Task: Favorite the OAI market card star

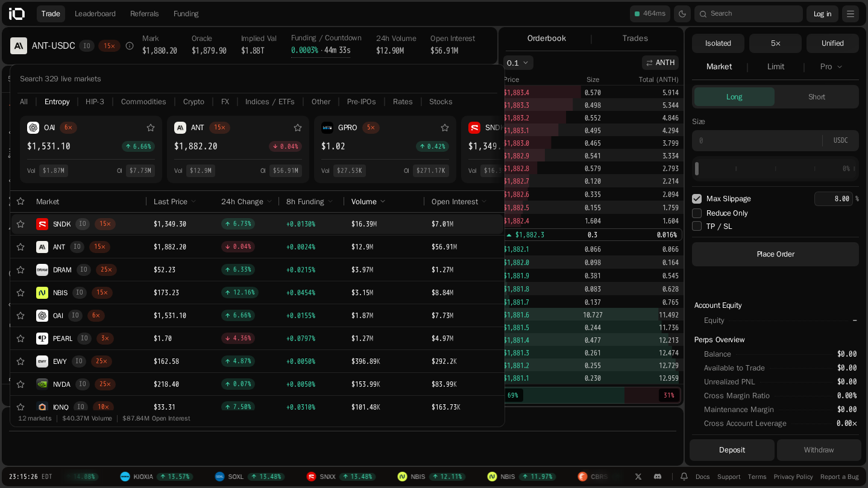Action: point(151,128)
